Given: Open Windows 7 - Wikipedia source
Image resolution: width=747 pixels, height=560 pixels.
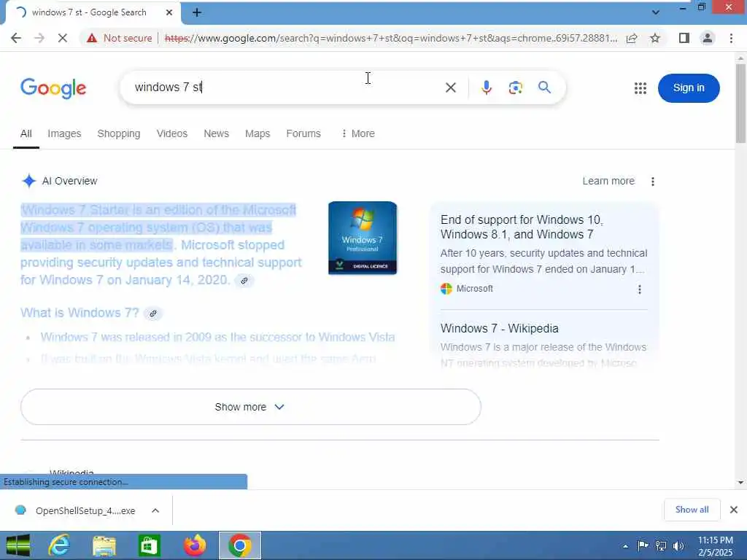Looking at the screenshot, I should (499, 329).
